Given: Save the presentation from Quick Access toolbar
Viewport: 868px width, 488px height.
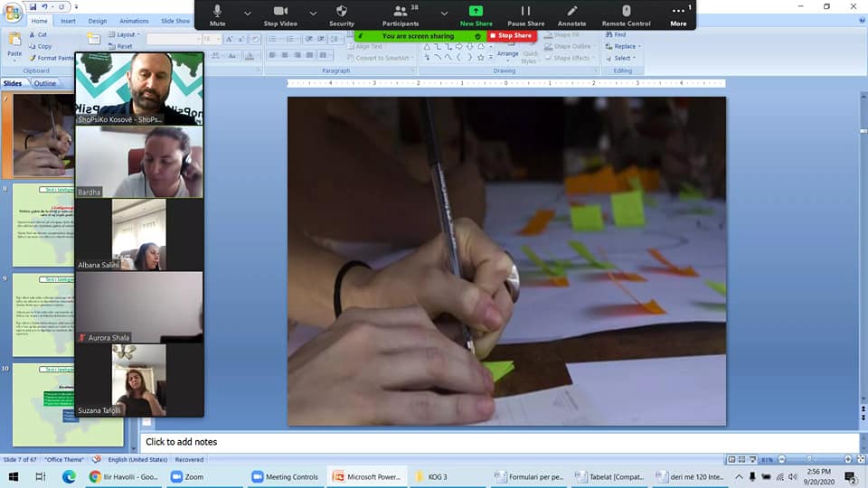Looking at the screenshot, I should click(33, 6).
